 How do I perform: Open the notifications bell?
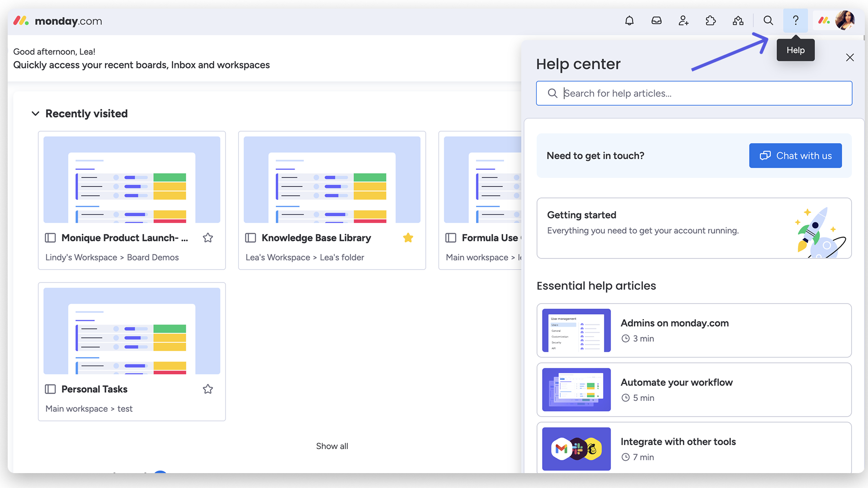click(x=629, y=20)
